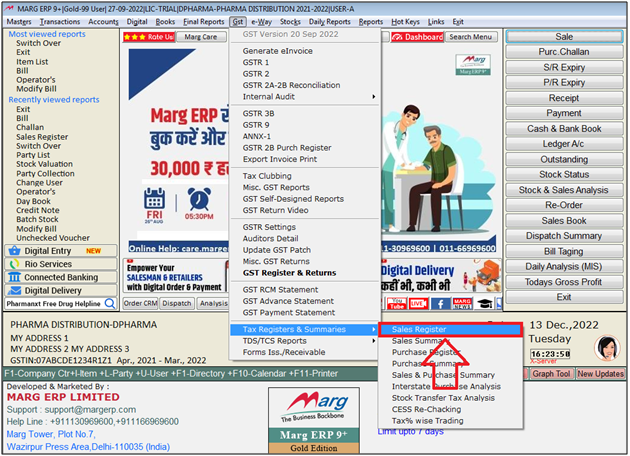
Task: Open Day Book recent report
Action: [x=33, y=201]
